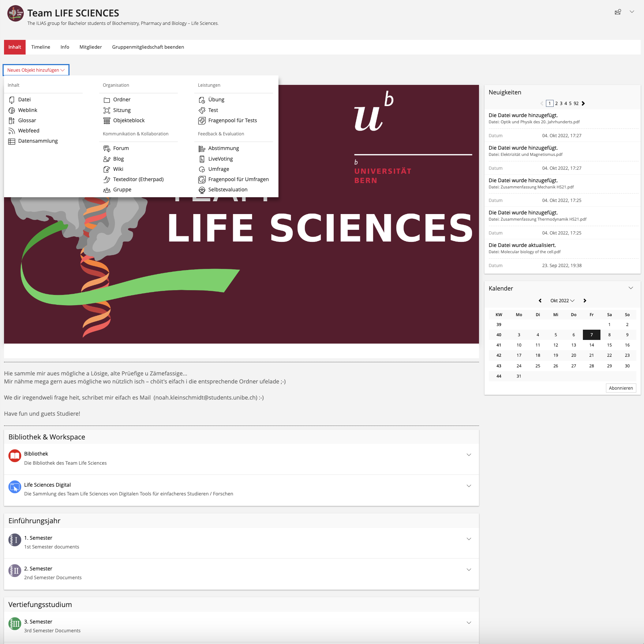
Task: Open the Life Sciences Digital link
Action: click(x=48, y=485)
